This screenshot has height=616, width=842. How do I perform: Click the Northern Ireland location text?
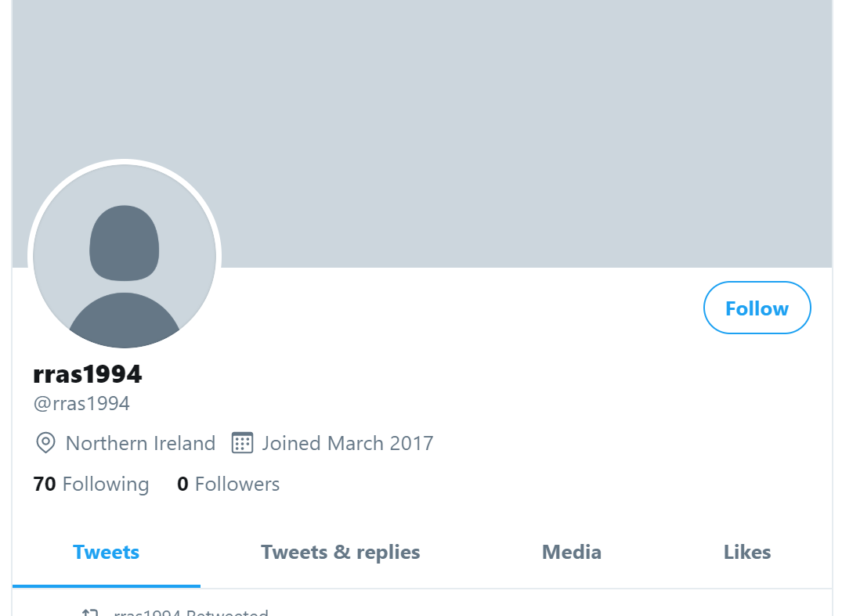140,443
